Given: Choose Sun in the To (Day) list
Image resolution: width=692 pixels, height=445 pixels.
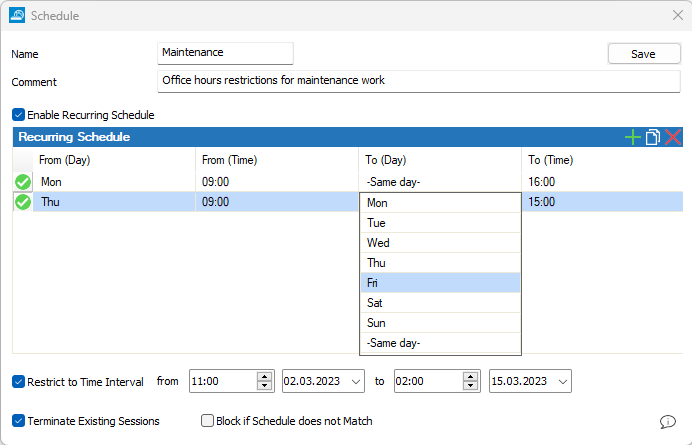Looking at the screenshot, I should pyautogui.click(x=440, y=323).
